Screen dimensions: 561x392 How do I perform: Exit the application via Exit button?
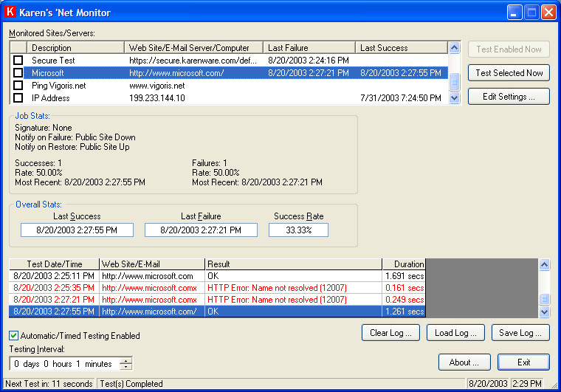[523, 362]
